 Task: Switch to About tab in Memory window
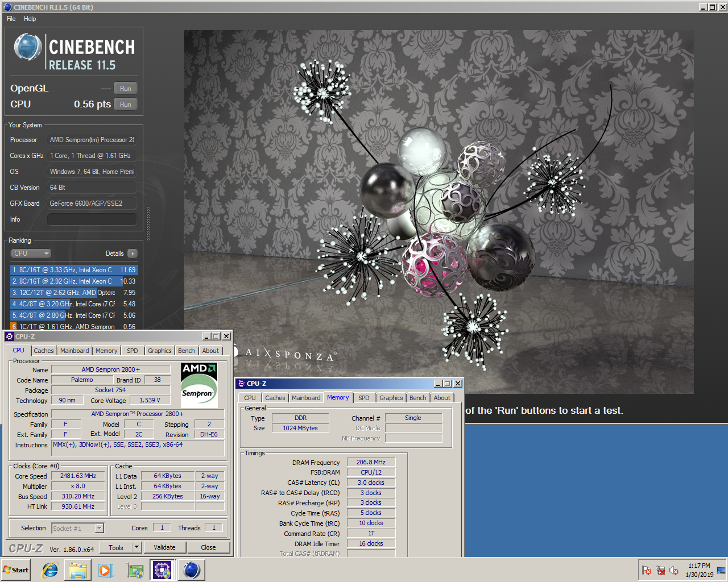442,398
